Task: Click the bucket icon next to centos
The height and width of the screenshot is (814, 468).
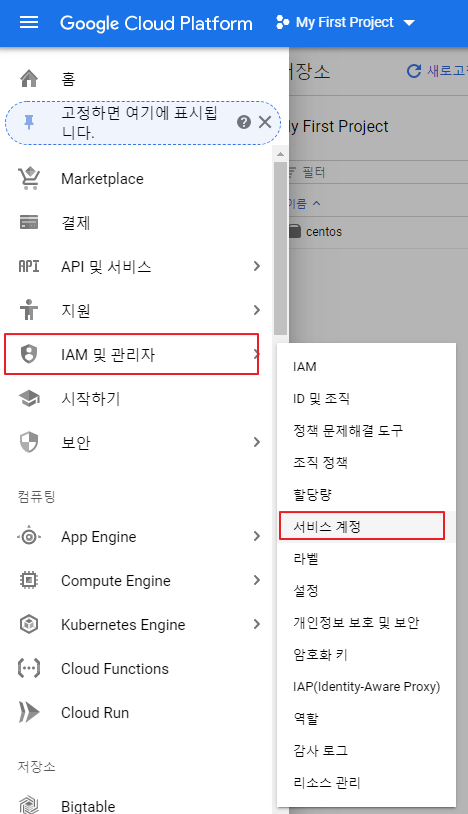Action: 294,231
